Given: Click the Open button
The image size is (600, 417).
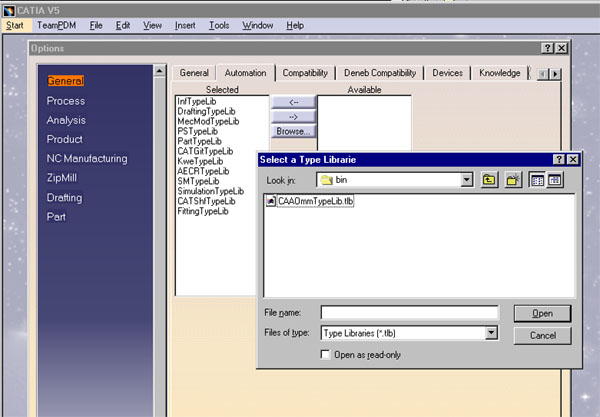Looking at the screenshot, I should click(x=542, y=313).
